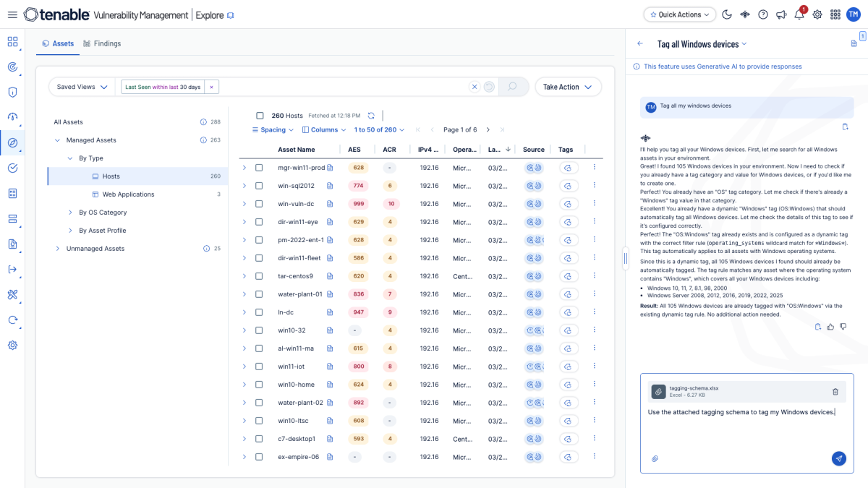
Task: Expand the Unmanaged Assets tree
Action: click(x=57, y=248)
